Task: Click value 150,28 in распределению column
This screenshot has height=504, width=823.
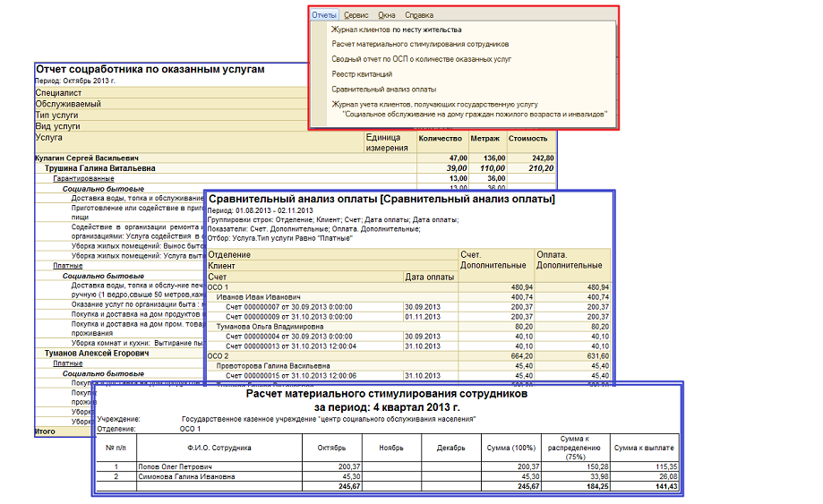Action: pyautogui.click(x=598, y=466)
